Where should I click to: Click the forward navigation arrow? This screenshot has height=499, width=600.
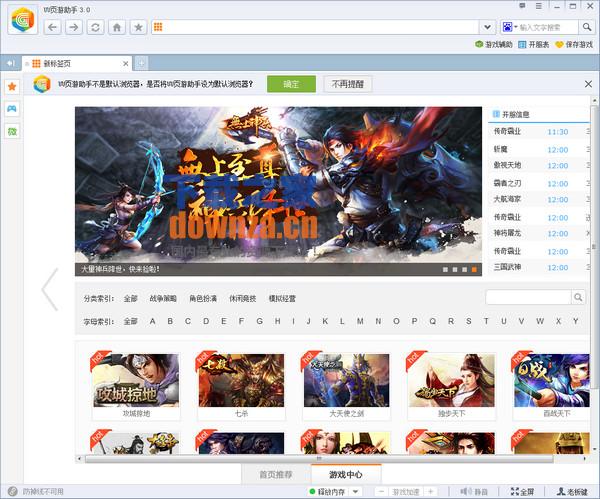[x=73, y=27]
